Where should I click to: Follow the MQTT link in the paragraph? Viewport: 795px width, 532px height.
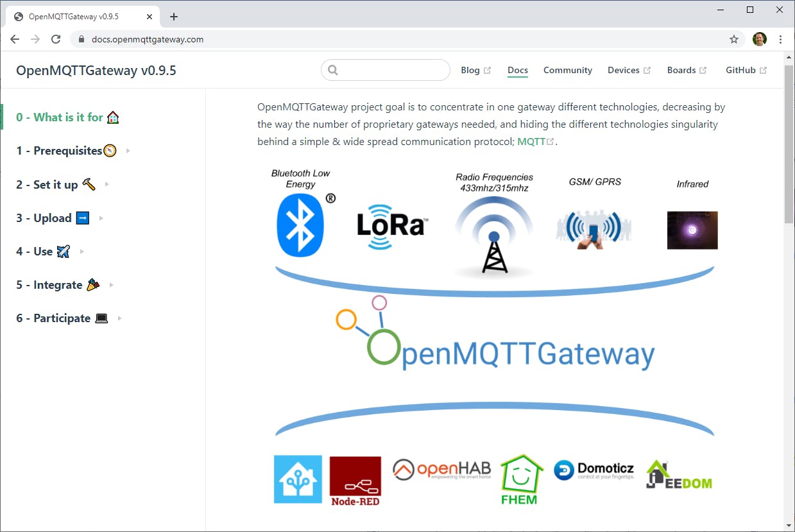(535, 141)
